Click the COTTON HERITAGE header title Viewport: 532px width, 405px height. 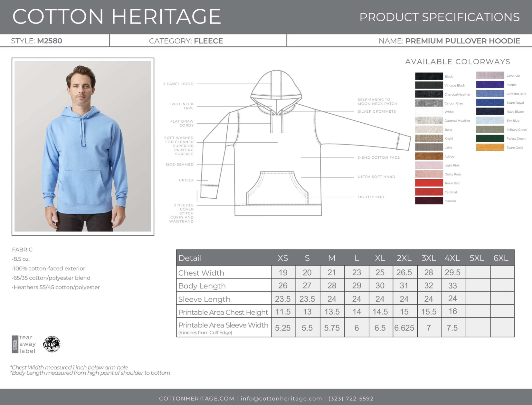[117, 16]
